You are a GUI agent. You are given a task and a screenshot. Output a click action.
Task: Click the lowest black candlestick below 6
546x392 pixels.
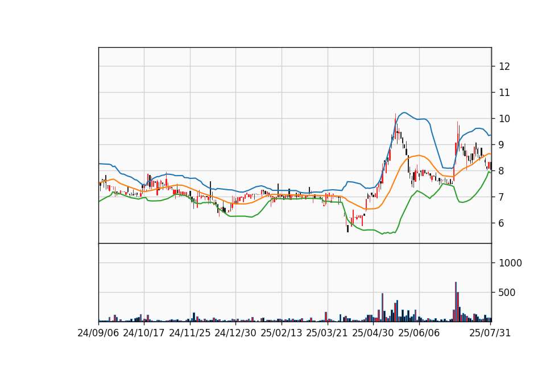tap(348, 228)
